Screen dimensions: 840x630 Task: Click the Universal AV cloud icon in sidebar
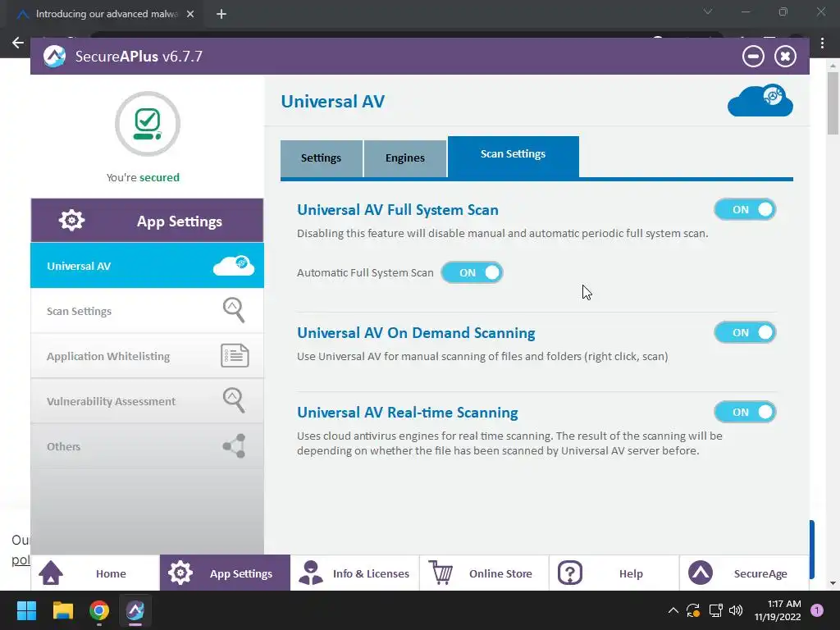tap(234, 265)
